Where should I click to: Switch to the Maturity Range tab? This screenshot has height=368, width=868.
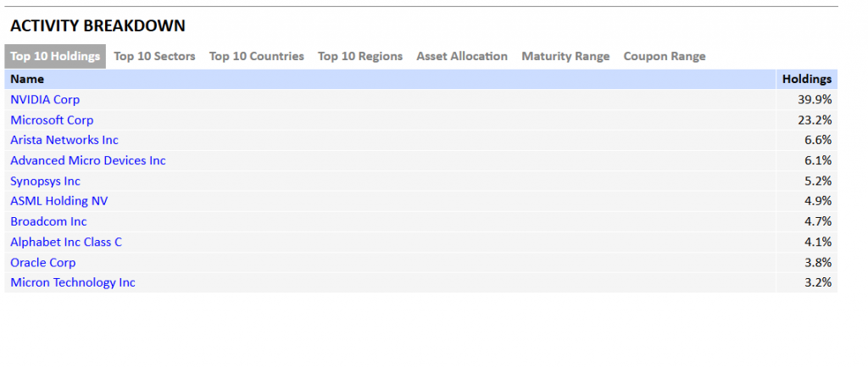565,57
